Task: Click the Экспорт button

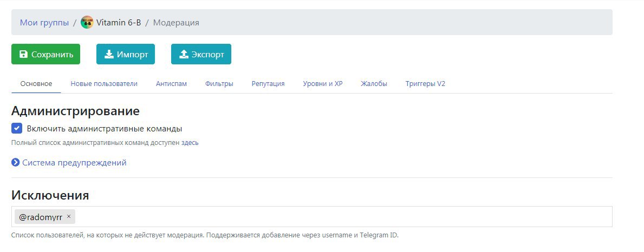Action: pos(201,54)
